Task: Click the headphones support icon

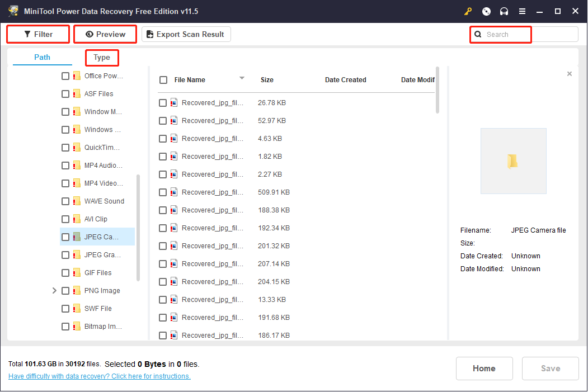Action: pos(504,11)
